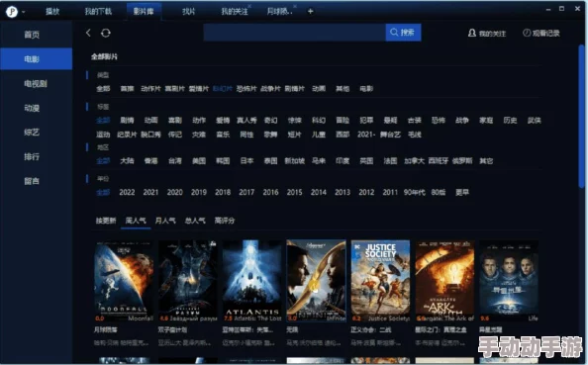Choose 脱口秀 in the tag filter
Image resolution: width=588 pixels, height=365 pixels.
coord(150,135)
